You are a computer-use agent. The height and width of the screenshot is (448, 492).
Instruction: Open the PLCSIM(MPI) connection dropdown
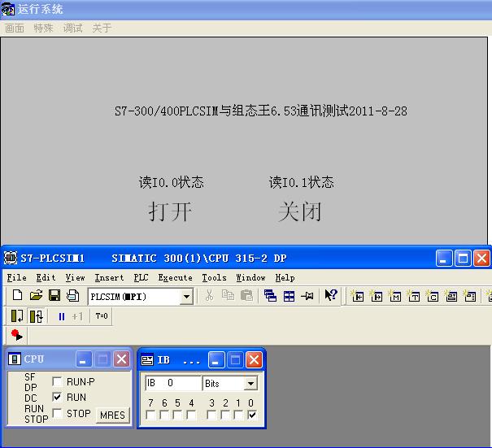pyautogui.click(x=187, y=297)
